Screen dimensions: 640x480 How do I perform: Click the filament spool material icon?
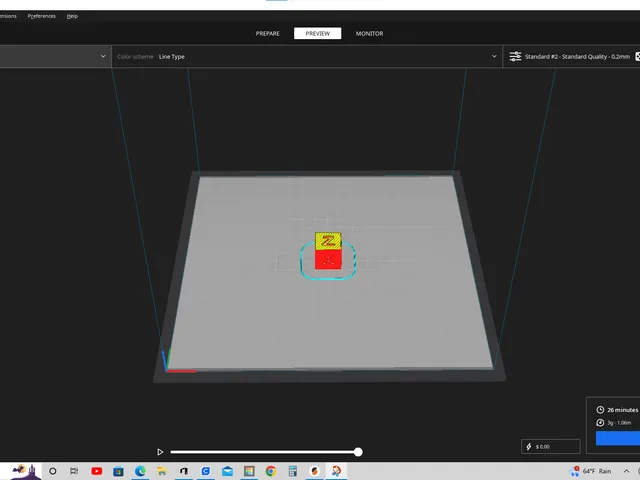[x=600, y=422]
